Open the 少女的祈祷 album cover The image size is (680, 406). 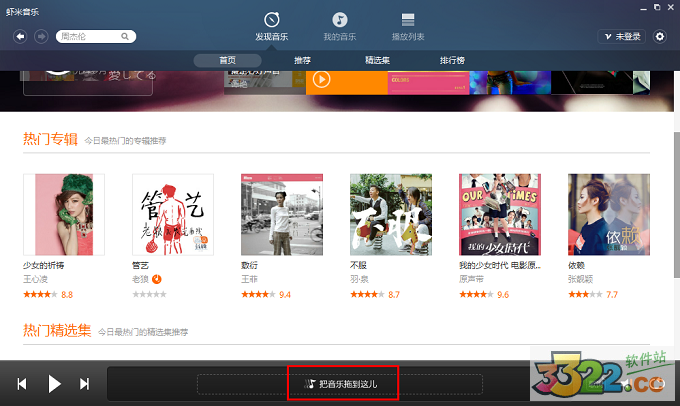[64, 215]
